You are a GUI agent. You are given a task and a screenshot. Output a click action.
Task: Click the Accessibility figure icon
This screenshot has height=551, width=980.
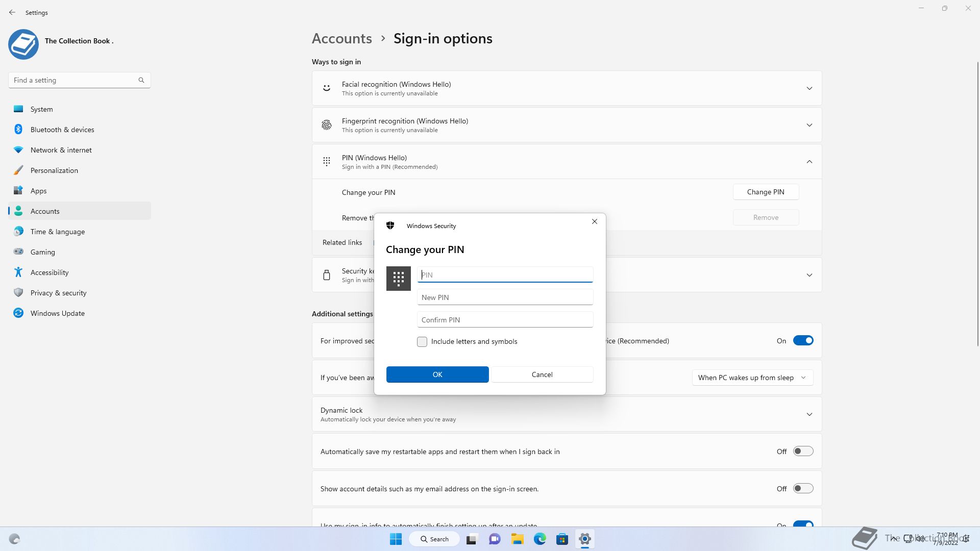[18, 272]
